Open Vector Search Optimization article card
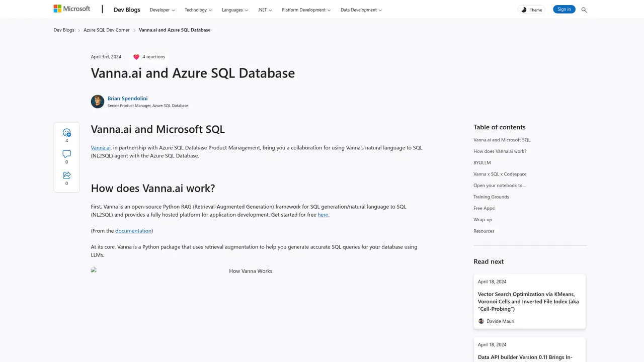Image resolution: width=644 pixels, height=362 pixels. [529, 301]
